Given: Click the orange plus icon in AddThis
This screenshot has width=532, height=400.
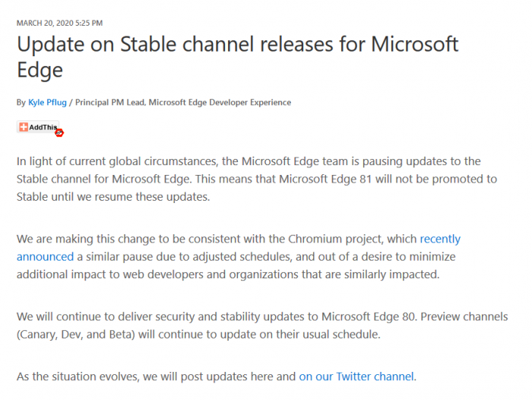Looking at the screenshot, I should (x=23, y=127).
